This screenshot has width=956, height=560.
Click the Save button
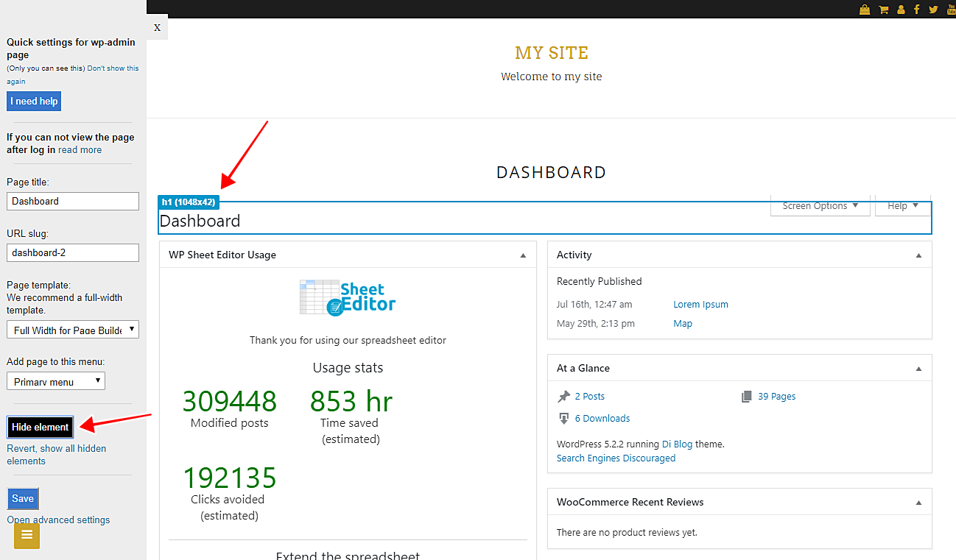(x=23, y=498)
